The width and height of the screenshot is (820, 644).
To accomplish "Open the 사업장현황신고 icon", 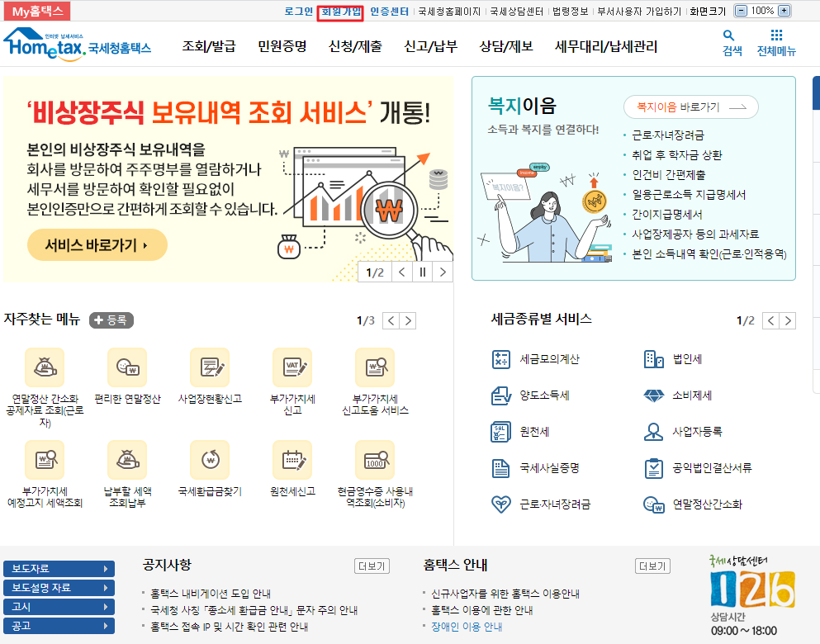I will (x=210, y=367).
